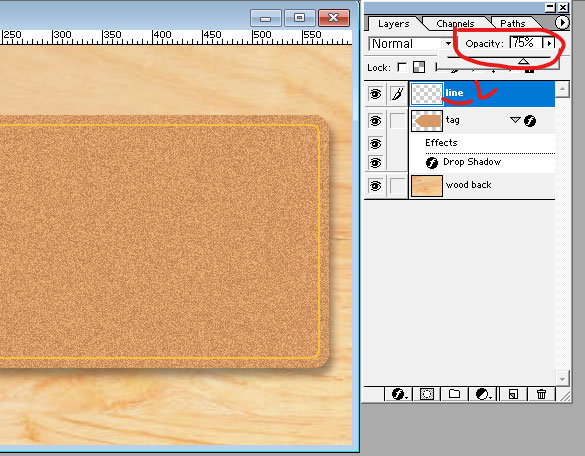Switch to the Paths tab
The width and height of the screenshot is (585, 456).
tap(513, 24)
